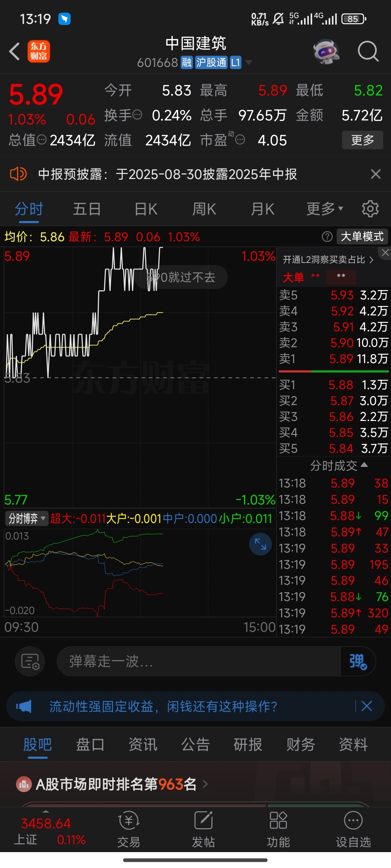Tap the megaphone ad icon
Screen dimensions: 391x868
coord(24,706)
